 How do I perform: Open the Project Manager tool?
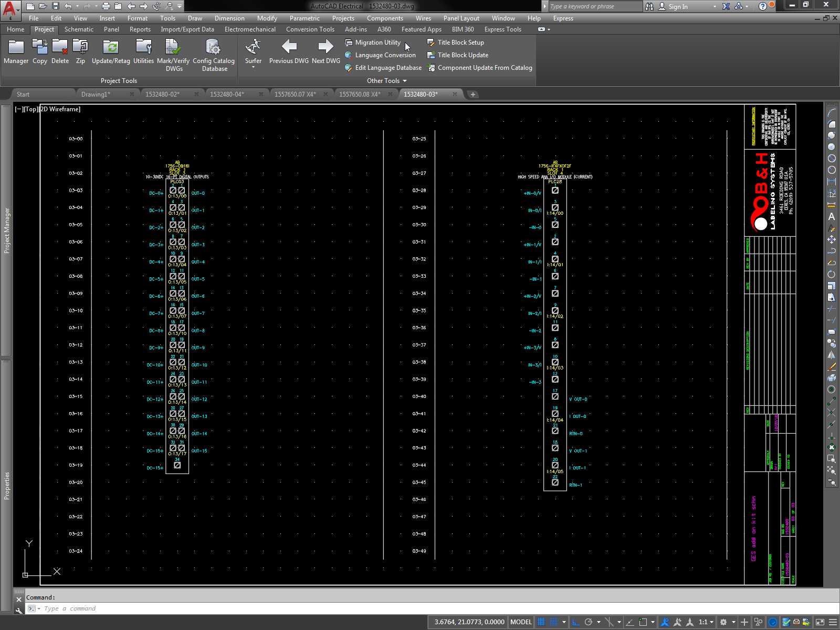[16, 51]
